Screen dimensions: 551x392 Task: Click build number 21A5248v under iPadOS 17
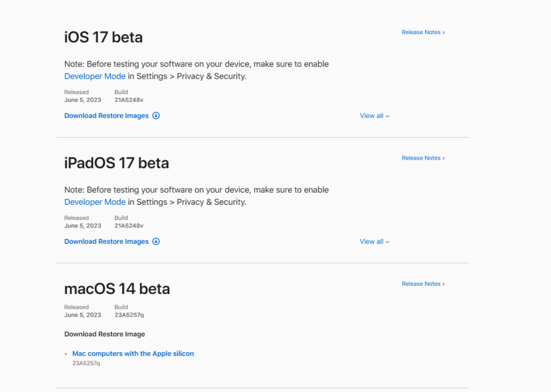point(128,226)
